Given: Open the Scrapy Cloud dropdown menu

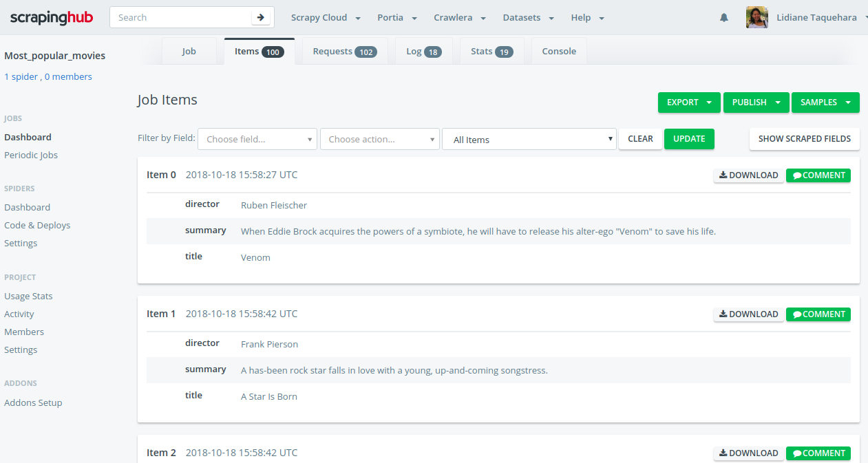Looking at the screenshot, I should click(x=326, y=18).
